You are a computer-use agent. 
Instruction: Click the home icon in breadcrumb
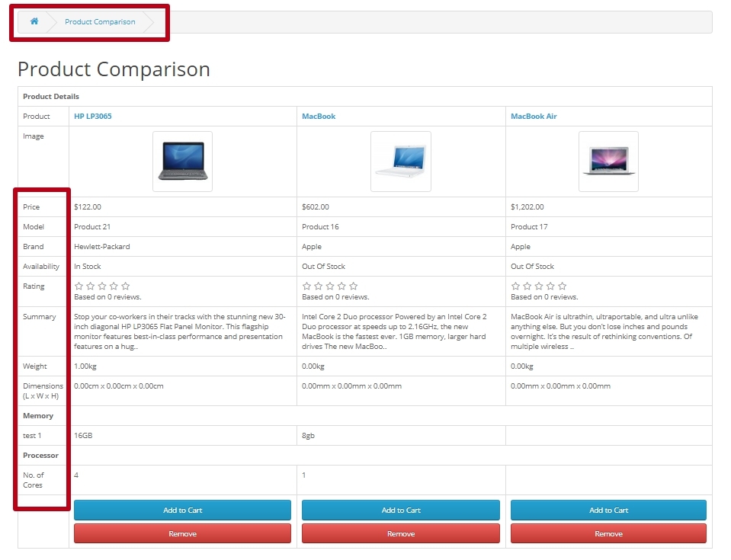pos(34,21)
